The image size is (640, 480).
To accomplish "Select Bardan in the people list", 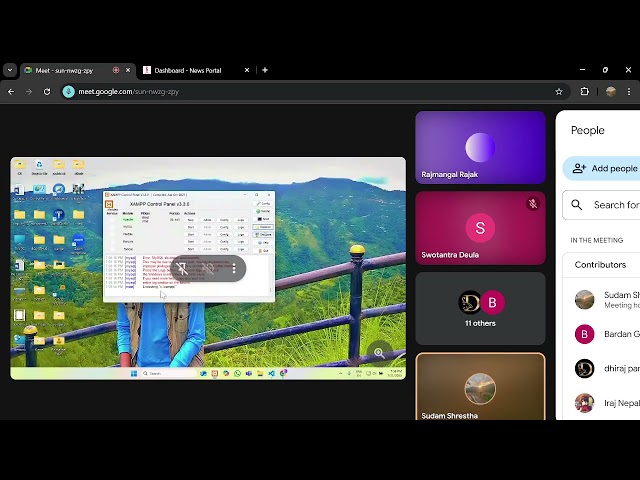I will (x=601, y=334).
